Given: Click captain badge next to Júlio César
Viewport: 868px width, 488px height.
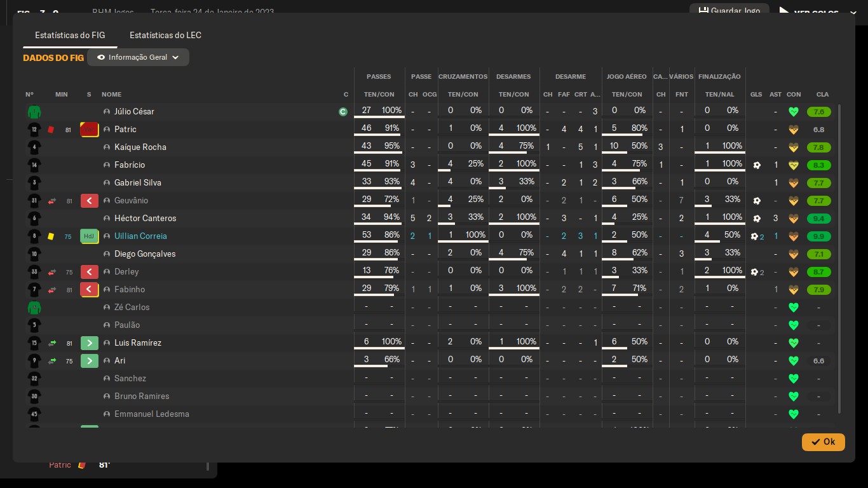Looking at the screenshot, I should [343, 112].
